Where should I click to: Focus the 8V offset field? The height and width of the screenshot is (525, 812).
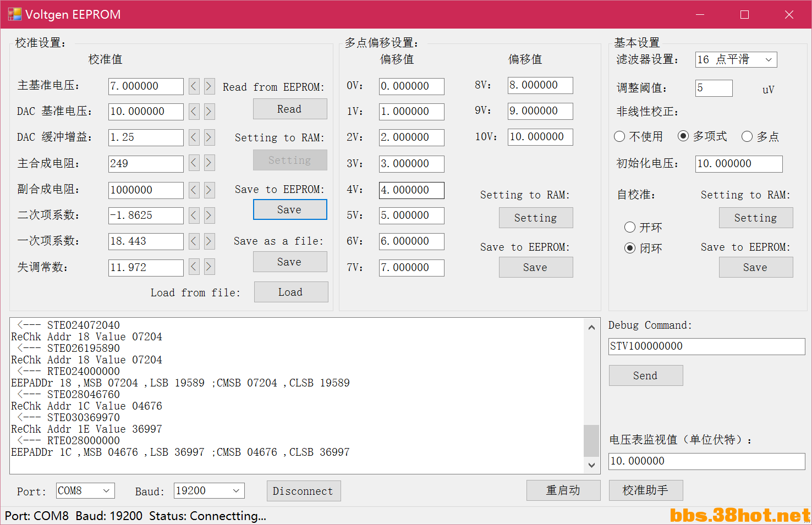(x=540, y=85)
